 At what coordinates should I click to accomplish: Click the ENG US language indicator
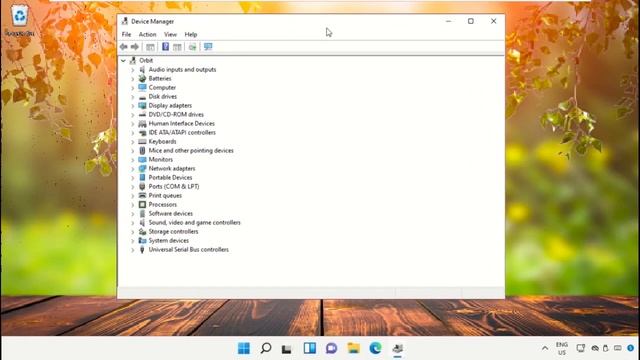coord(562,348)
